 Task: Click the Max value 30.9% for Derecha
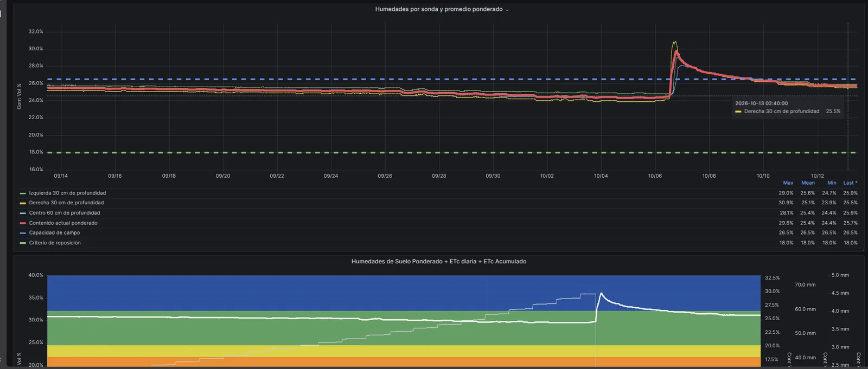[786, 203]
